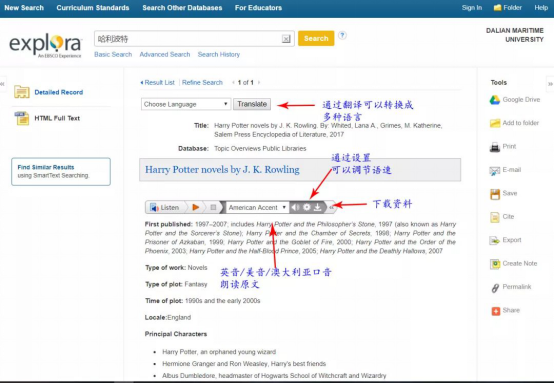The width and height of the screenshot is (554, 384).
Task: Click 'Harry Potter, an orphaned young wizard' line
Action: (x=219, y=352)
